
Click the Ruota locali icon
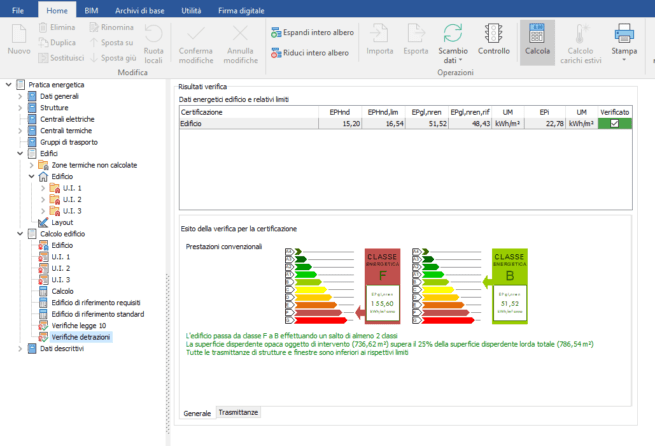pyautogui.click(x=153, y=33)
